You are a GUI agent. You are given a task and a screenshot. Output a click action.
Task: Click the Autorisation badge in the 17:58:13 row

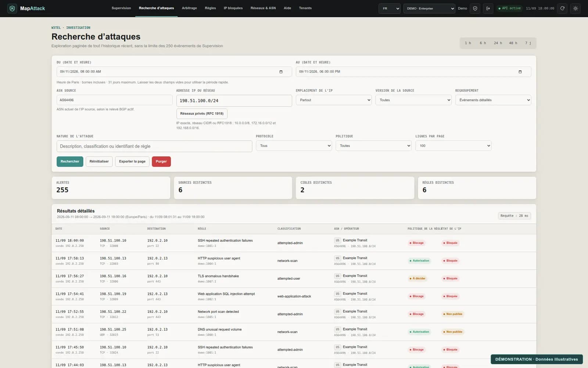coord(419,261)
